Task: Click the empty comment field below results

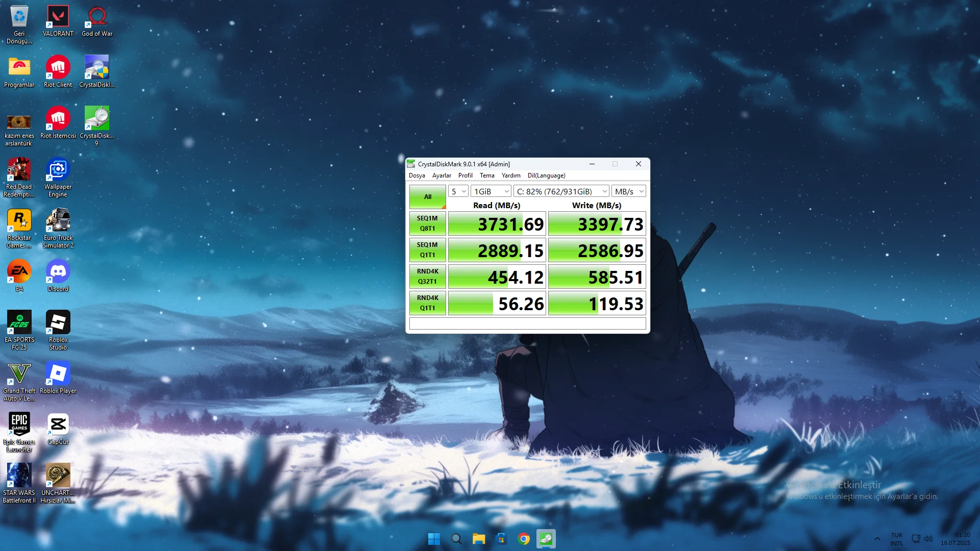Action: (x=527, y=323)
